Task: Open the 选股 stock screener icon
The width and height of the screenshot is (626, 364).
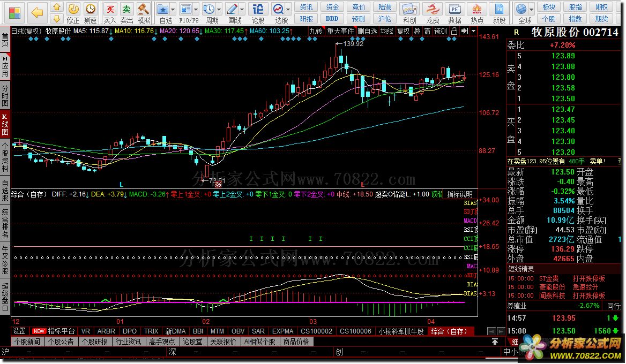Action: (278, 13)
